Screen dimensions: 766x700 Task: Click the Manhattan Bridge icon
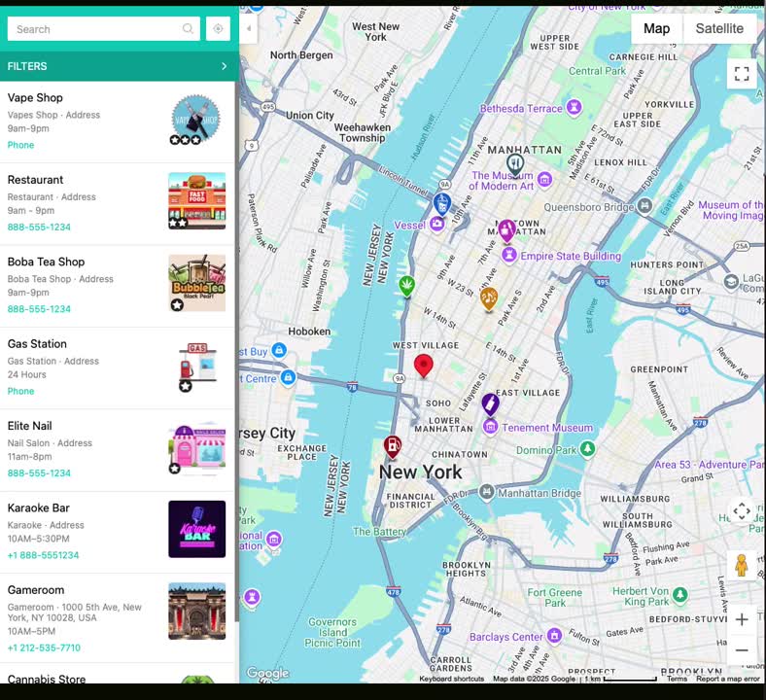tap(486, 492)
